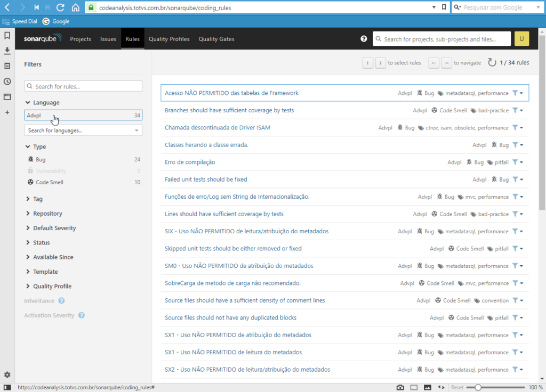The image size is (546, 392).
Task: Open the Projects menu
Action: tap(81, 39)
